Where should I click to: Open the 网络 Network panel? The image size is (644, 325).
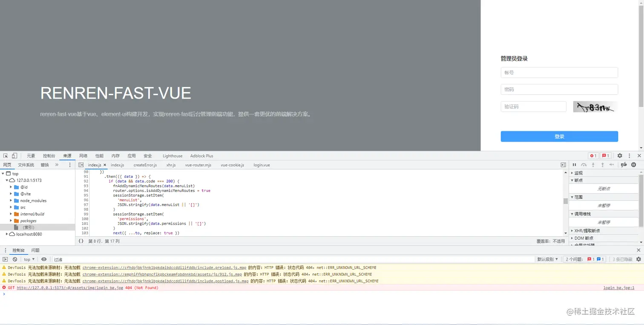pyautogui.click(x=83, y=156)
